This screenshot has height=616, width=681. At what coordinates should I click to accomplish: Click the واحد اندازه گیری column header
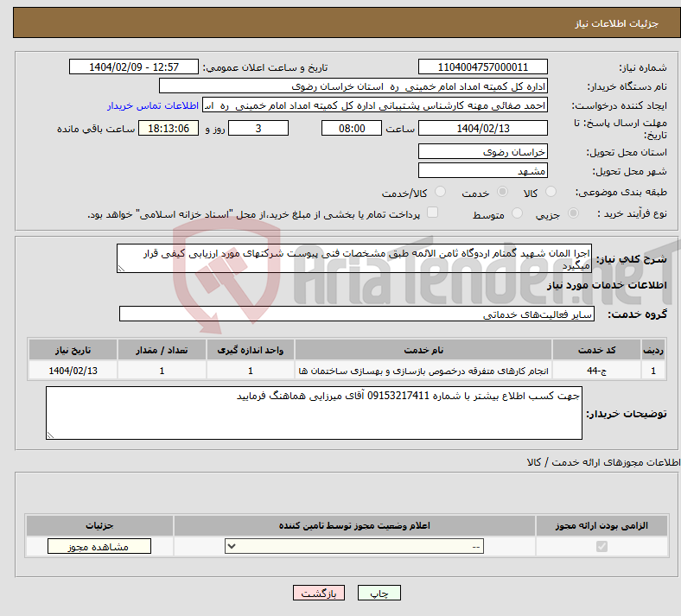point(251,350)
